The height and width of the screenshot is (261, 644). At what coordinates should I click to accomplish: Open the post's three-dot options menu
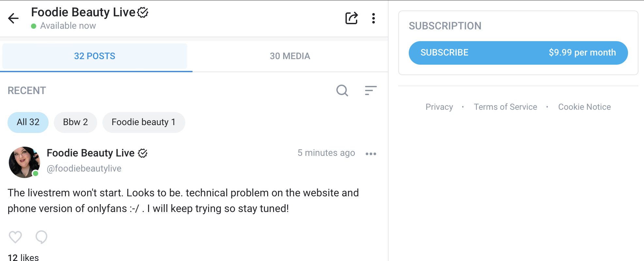pyautogui.click(x=371, y=154)
